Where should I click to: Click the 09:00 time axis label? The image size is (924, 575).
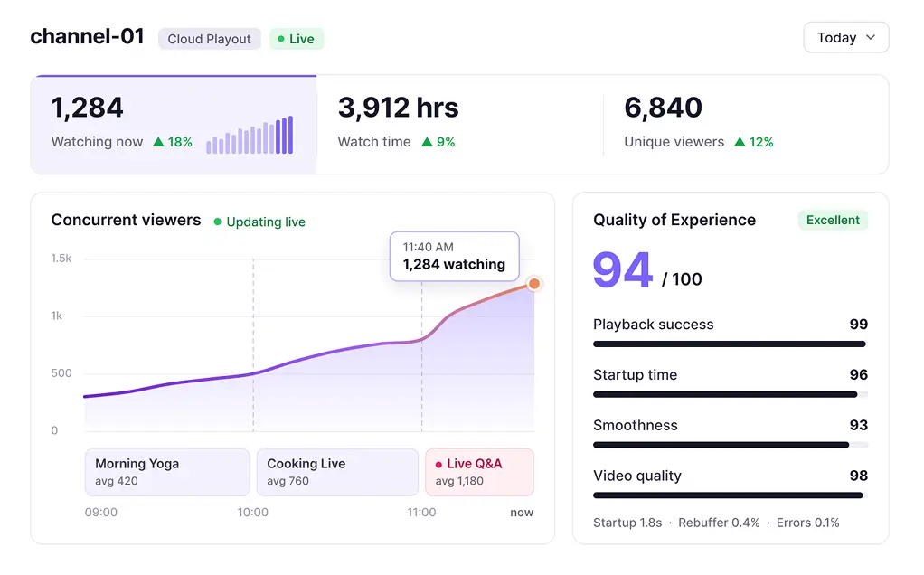pyautogui.click(x=100, y=513)
